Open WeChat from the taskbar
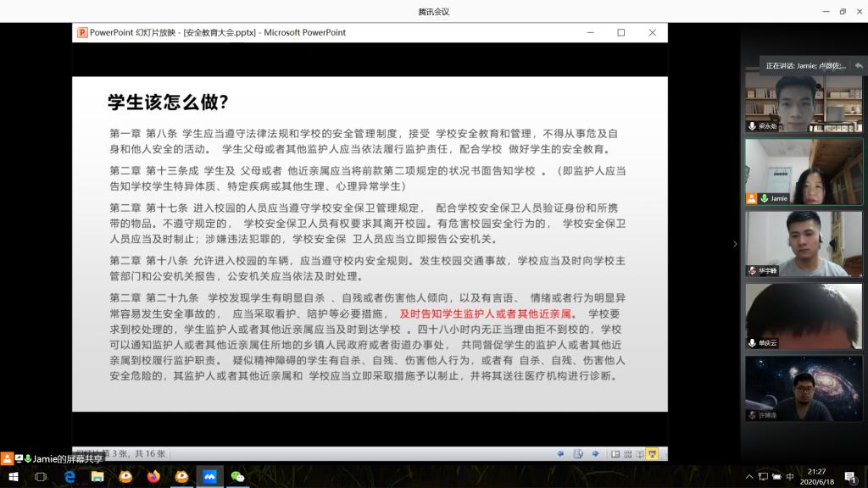The height and width of the screenshot is (488, 868). click(x=238, y=477)
